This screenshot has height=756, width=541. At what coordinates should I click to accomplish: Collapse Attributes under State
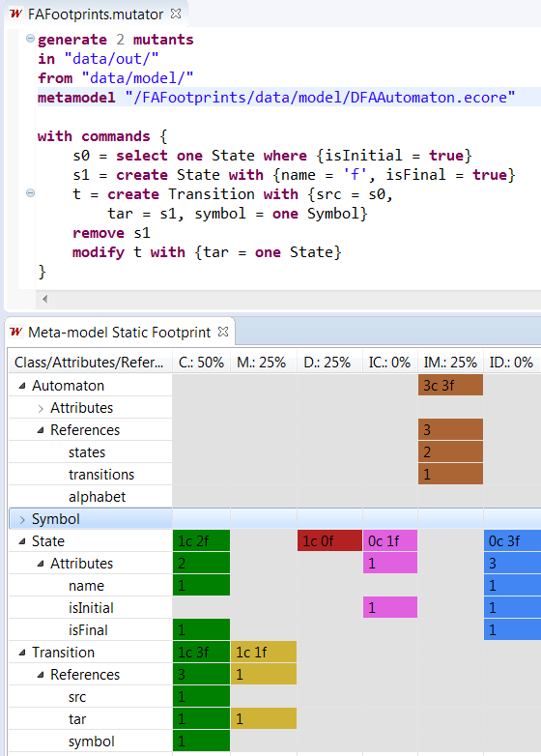coord(41,564)
